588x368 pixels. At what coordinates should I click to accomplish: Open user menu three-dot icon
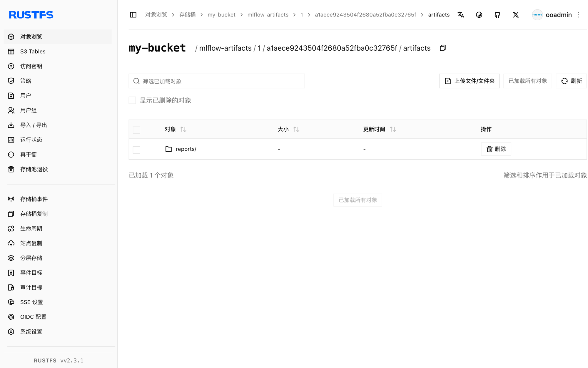pyautogui.click(x=578, y=15)
